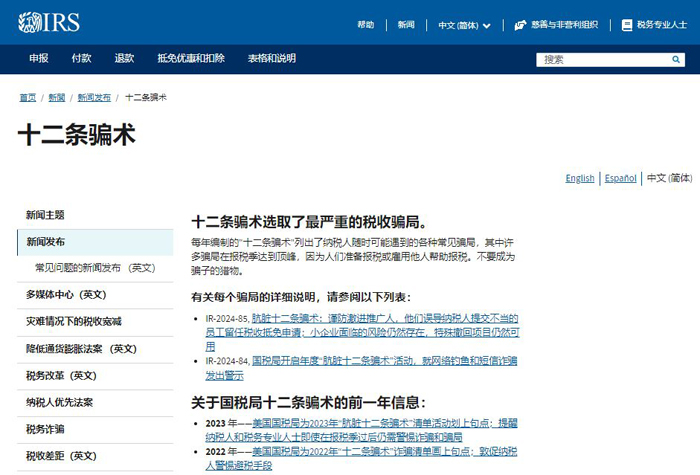Screen dimensions: 700x475
Task: Open the 2023 年 Dirty Dozen link
Action: pyautogui.click(x=361, y=430)
